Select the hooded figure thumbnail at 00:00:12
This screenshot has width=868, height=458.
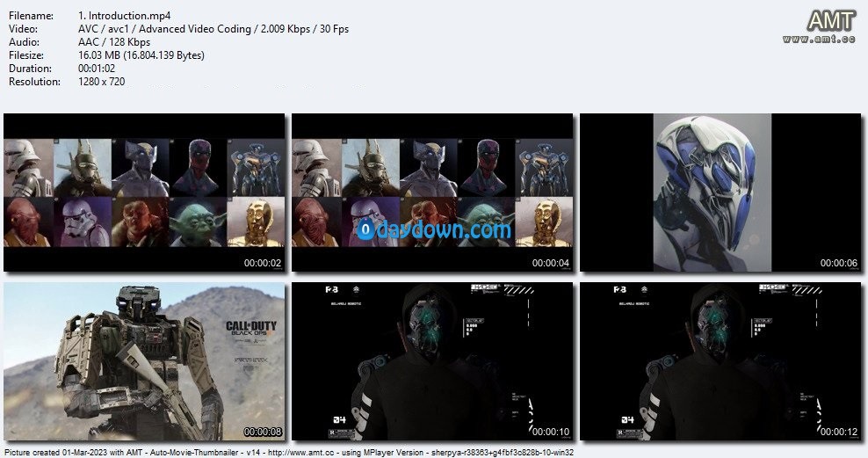(720, 361)
